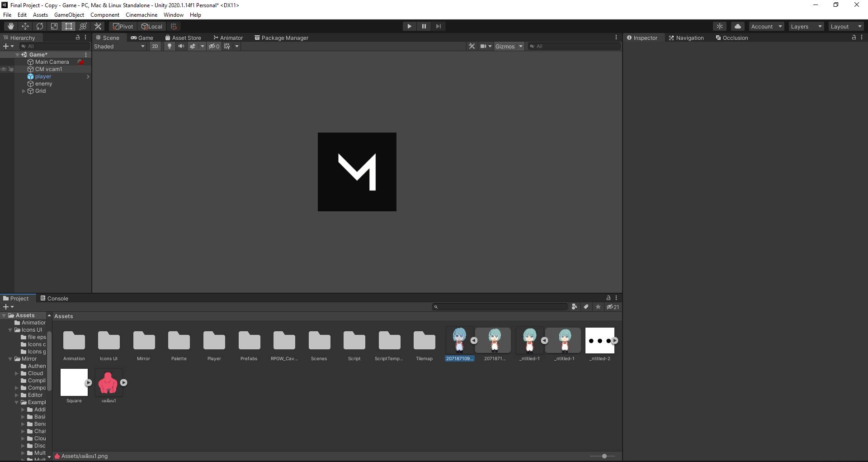This screenshot has height=462, width=868.
Task: Toggle 2D scene view mode
Action: 155,46
